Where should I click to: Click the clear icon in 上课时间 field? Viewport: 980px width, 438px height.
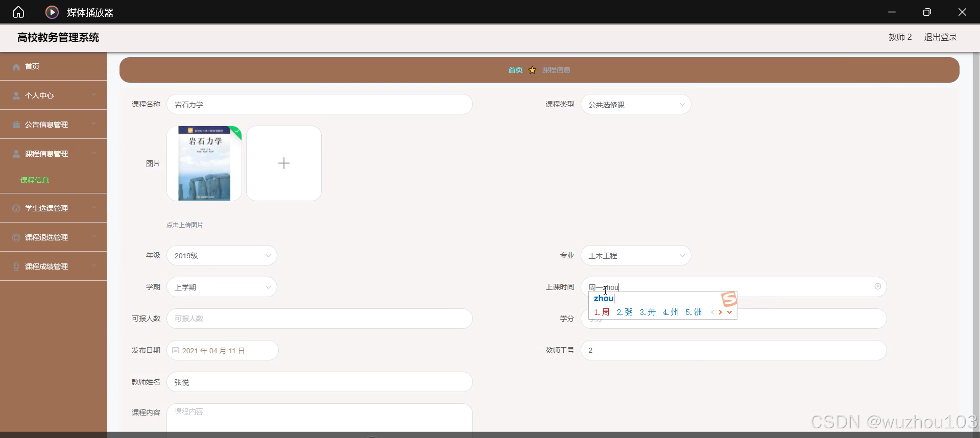click(878, 286)
